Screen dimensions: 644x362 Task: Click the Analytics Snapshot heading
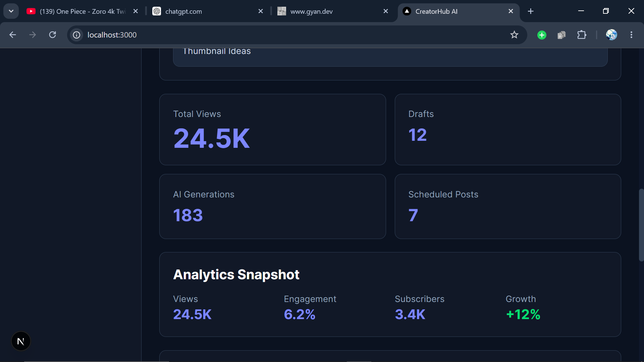pyautogui.click(x=236, y=275)
